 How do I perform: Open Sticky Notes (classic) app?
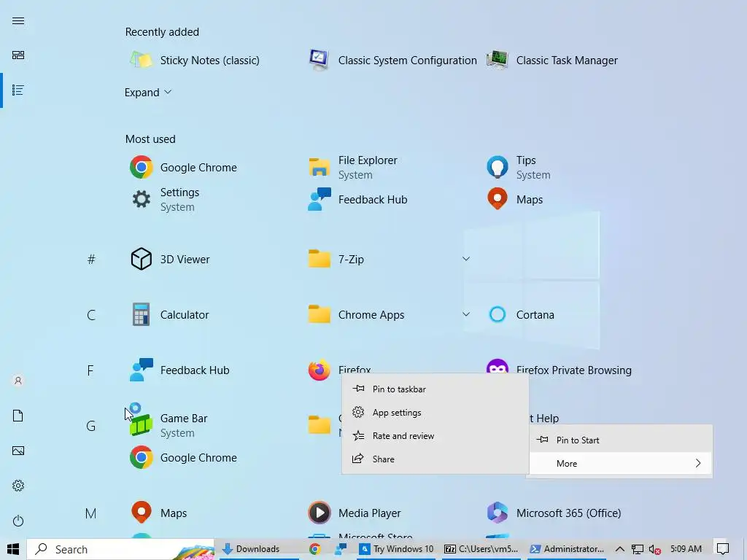click(194, 61)
